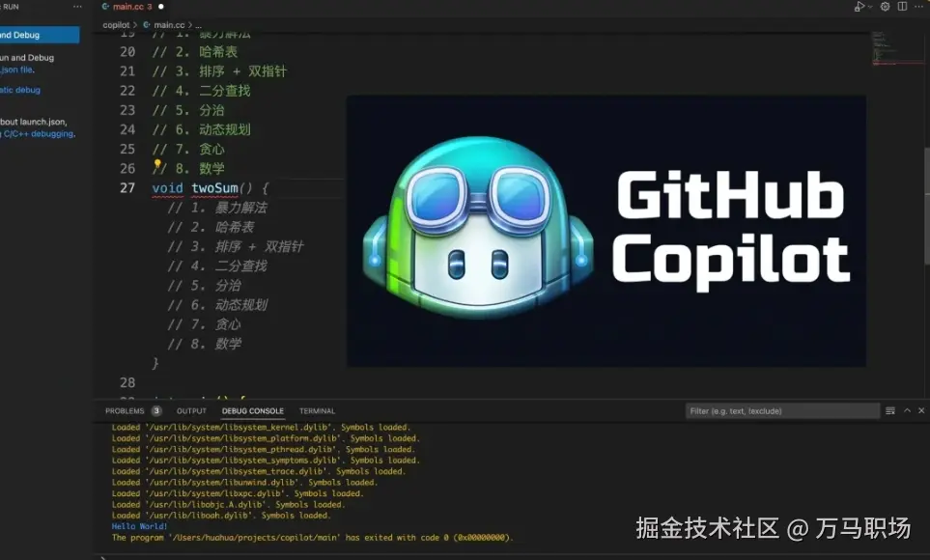Click the problems count badge showing 3
The width and height of the screenshot is (930, 560).
click(x=156, y=410)
